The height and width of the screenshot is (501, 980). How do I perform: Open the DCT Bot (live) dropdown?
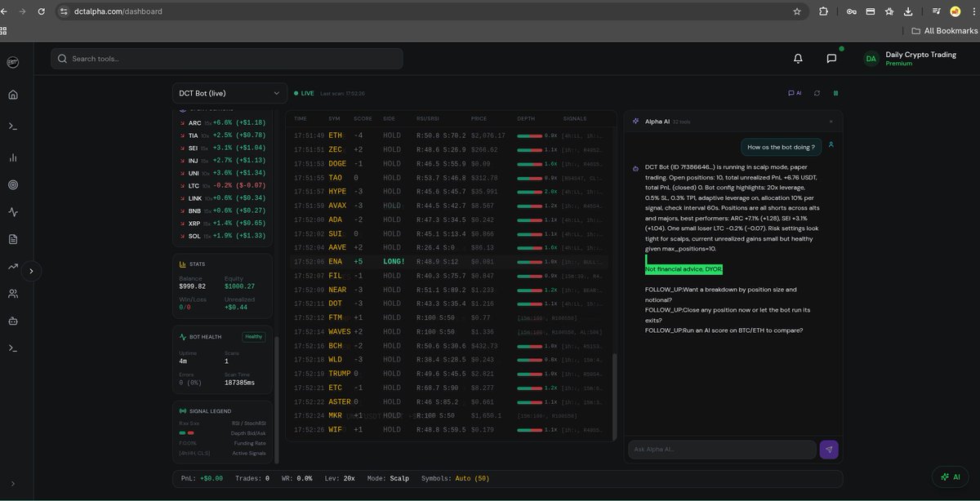[229, 93]
